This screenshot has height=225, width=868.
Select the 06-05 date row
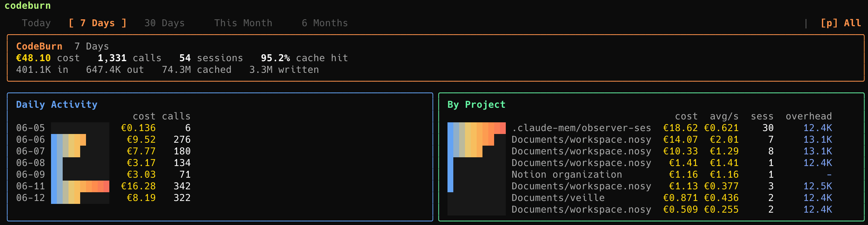(x=103, y=128)
